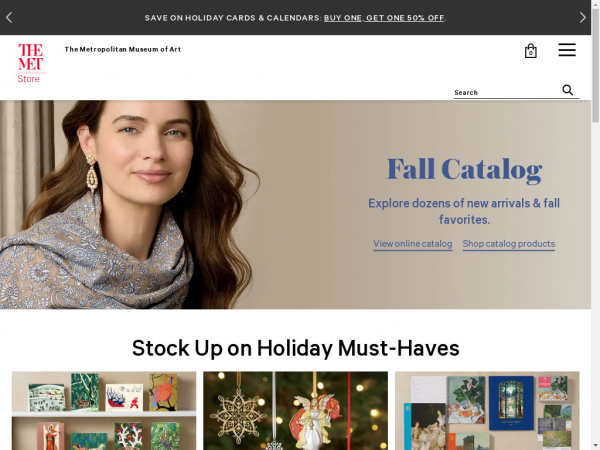Click the page vertical scrollbar thumb
The width and height of the screenshot is (600, 450).
pyautogui.click(x=595, y=65)
